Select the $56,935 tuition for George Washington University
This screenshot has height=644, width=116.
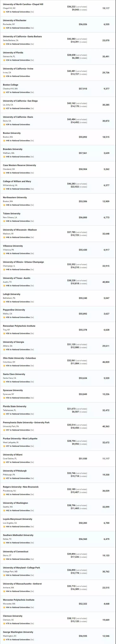[83, 636]
